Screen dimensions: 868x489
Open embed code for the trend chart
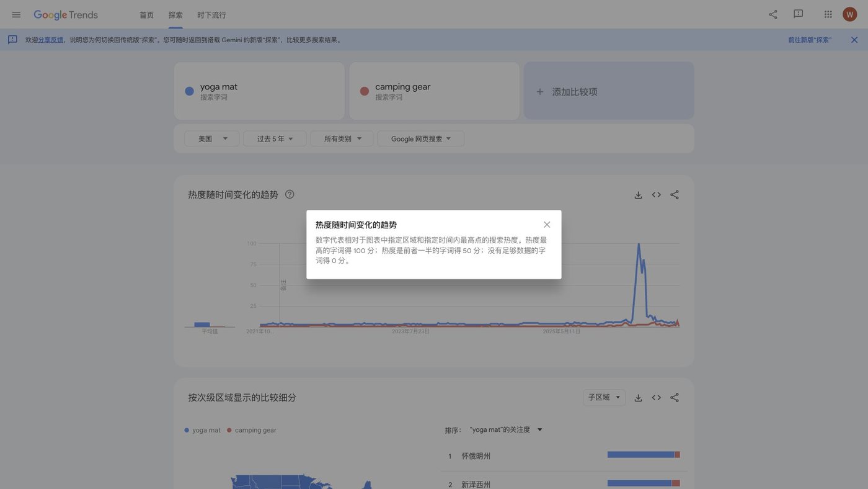(657, 195)
